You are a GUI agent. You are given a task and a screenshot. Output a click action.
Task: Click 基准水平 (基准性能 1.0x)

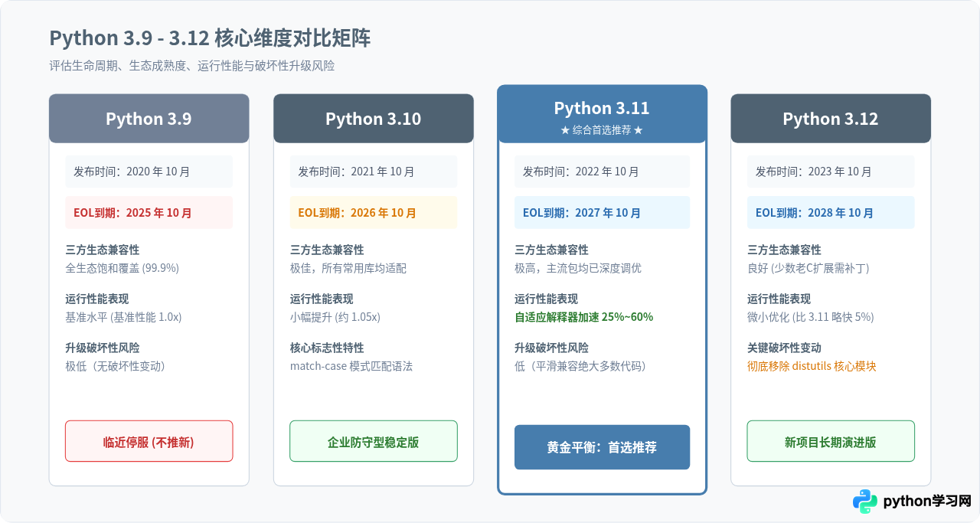[x=123, y=317]
